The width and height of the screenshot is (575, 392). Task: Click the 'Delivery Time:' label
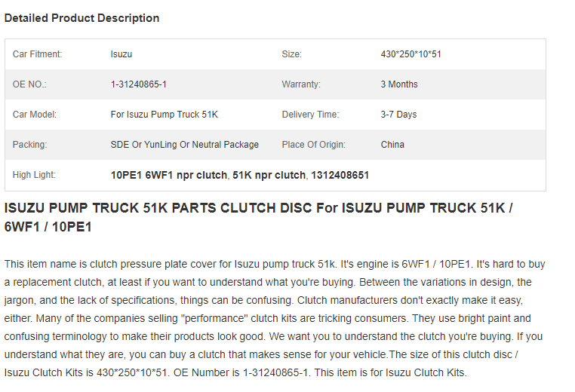tap(310, 115)
